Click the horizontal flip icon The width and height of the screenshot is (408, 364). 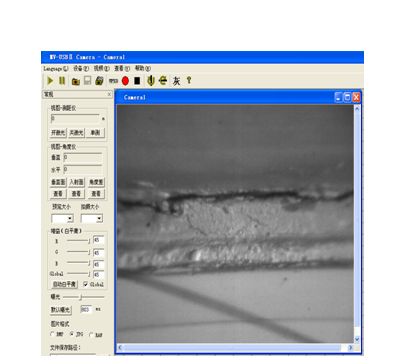(x=163, y=81)
